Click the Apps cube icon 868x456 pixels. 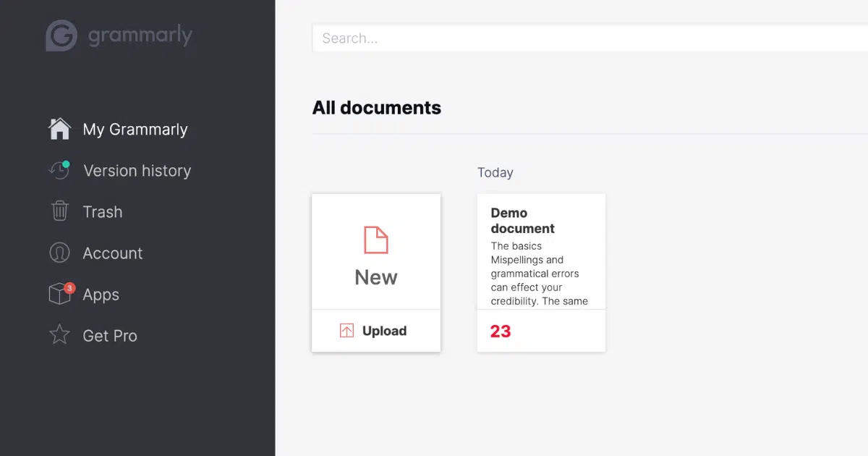pos(59,295)
